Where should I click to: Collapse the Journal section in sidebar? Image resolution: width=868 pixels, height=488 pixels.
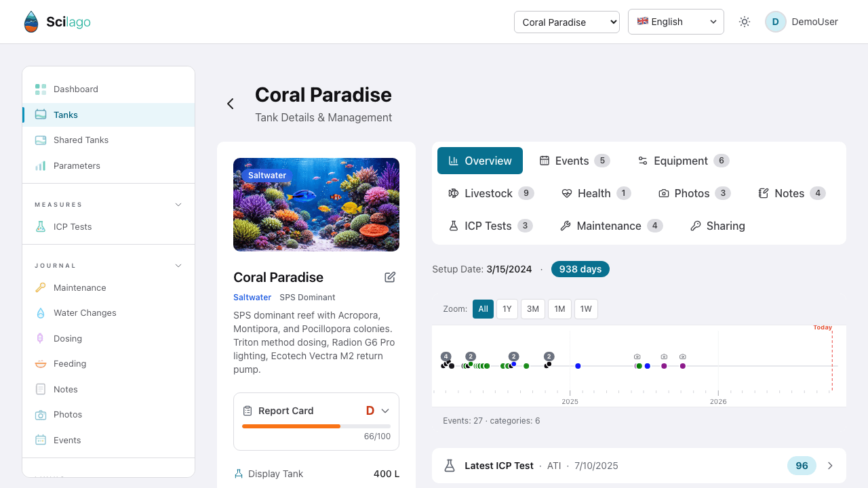click(x=178, y=266)
